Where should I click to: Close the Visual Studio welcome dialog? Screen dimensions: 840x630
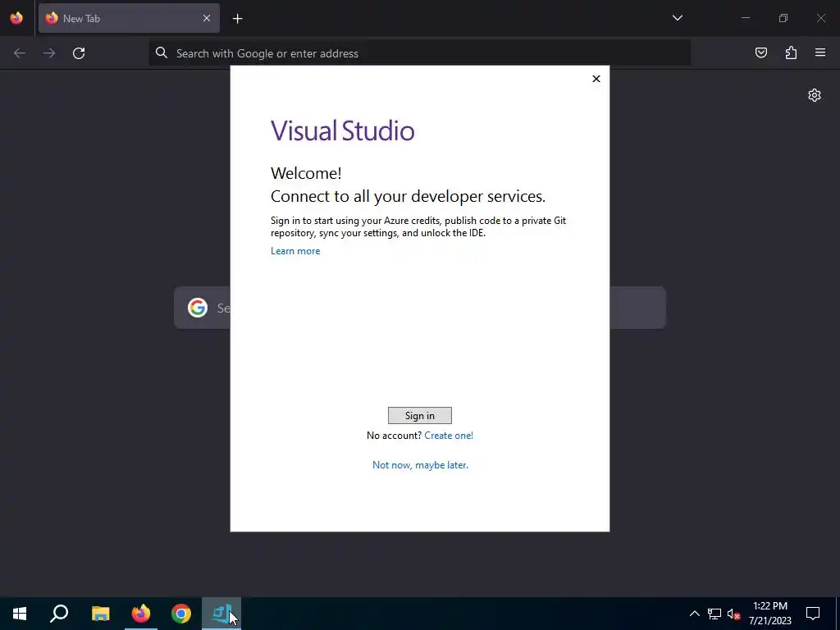596,79
